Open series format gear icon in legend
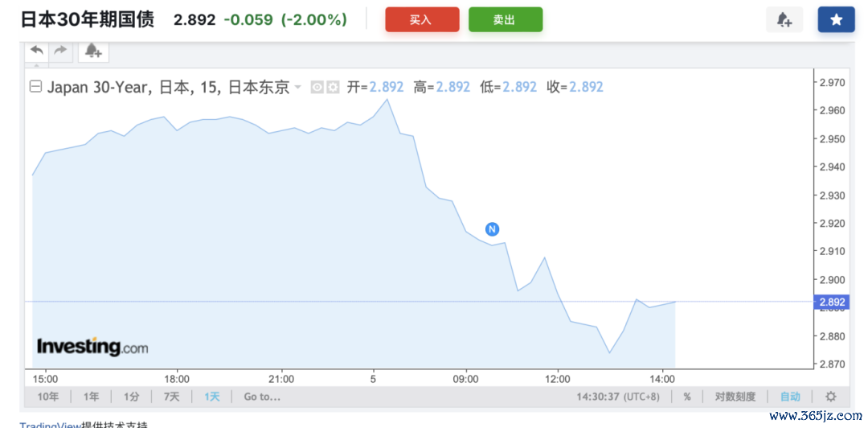This screenshot has width=868, height=428. tap(333, 87)
